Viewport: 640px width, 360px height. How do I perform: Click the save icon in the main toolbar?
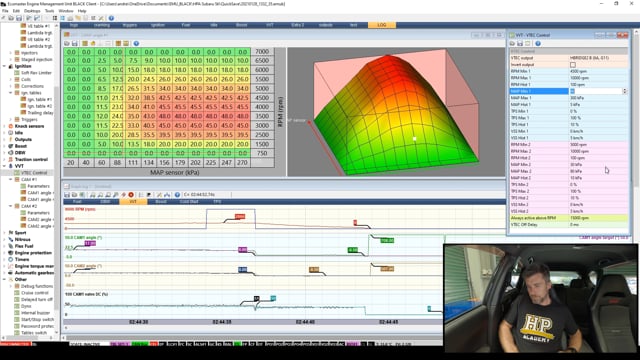[x=19, y=18]
